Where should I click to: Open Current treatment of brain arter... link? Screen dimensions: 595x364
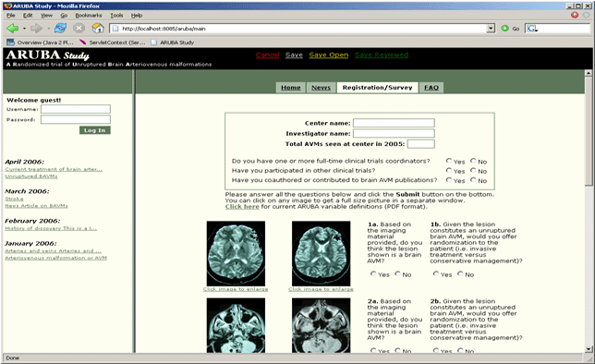pyautogui.click(x=54, y=169)
